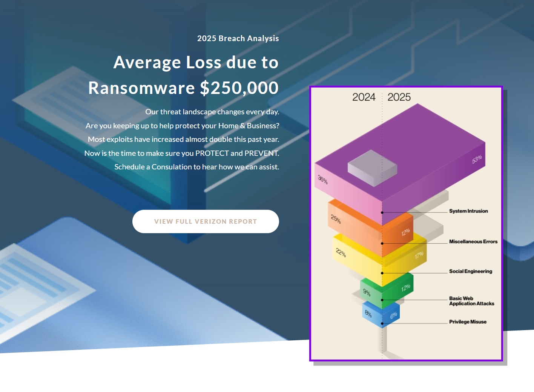
Task: Click the "Basic Web Application Attacks" label
Action: (x=471, y=301)
